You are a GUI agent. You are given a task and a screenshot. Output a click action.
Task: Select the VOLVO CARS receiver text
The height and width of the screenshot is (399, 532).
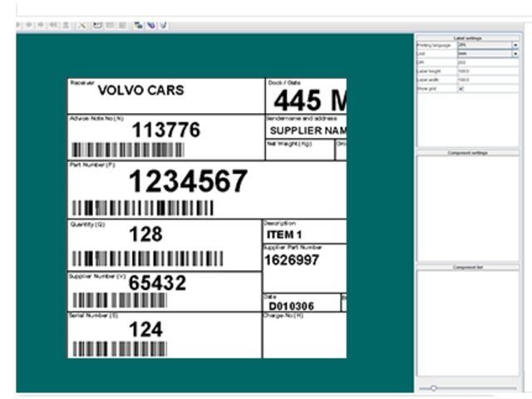point(140,91)
